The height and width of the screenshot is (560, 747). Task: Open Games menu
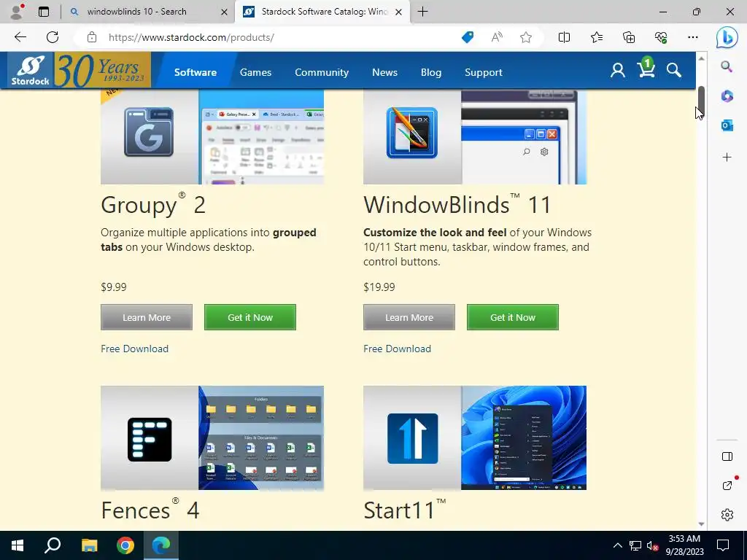tap(255, 72)
